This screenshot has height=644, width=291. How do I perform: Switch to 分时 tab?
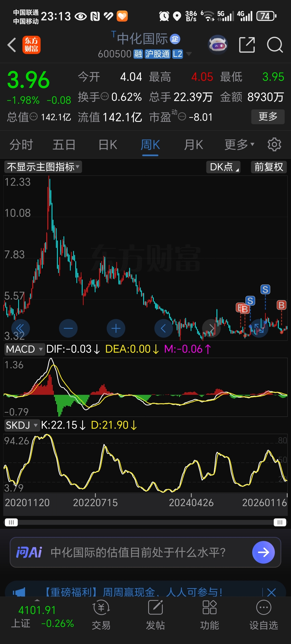point(21,145)
